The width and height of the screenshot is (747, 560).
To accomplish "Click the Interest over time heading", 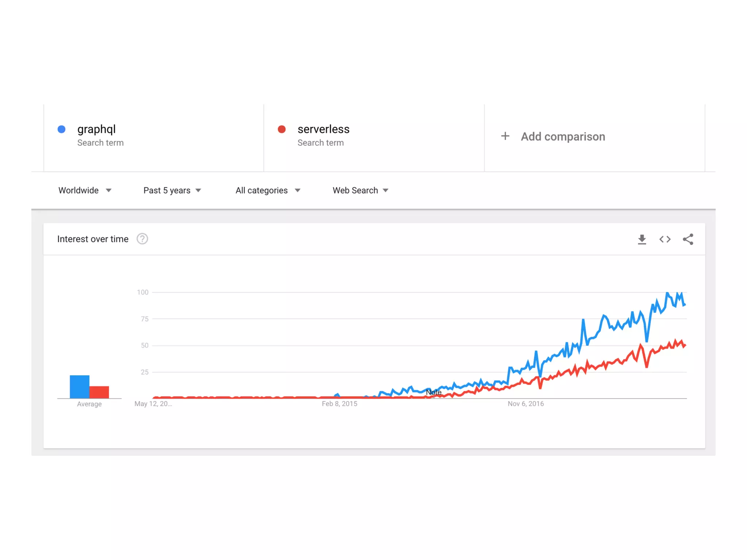I will tap(93, 239).
